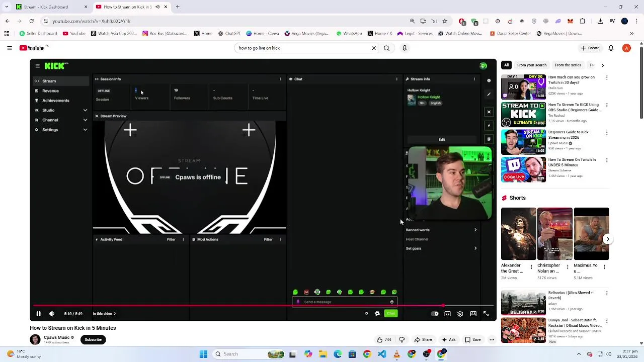Open options for the Belisarius video
The height and width of the screenshot is (362, 644).
pyautogui.click(x=607, y=293)
